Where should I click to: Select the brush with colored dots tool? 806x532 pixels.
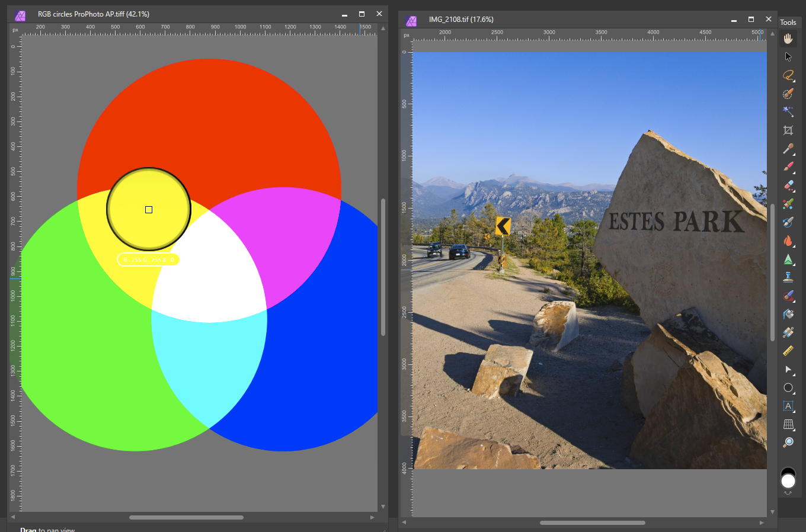(x=788, y=204)
